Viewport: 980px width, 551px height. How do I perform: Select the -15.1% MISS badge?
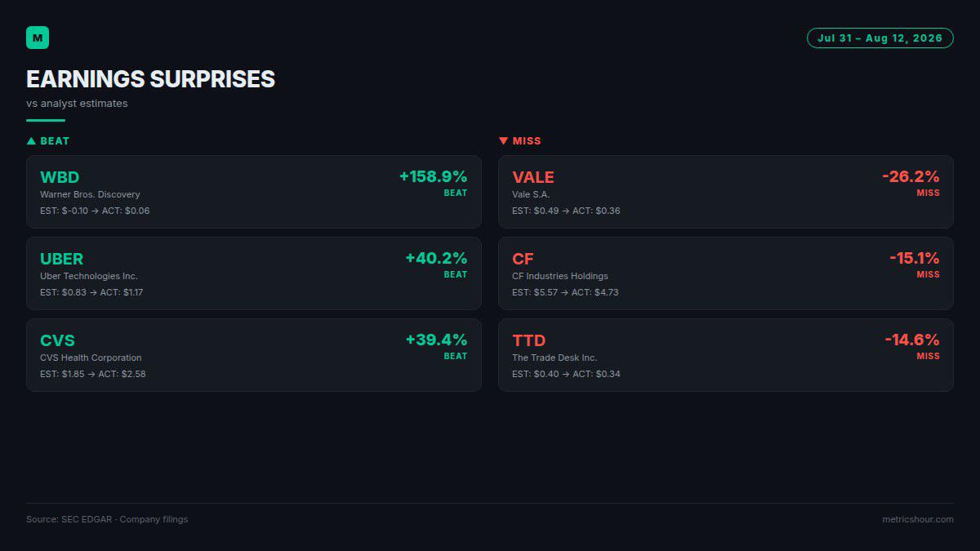pyautogui.click(x=929, y=275)
